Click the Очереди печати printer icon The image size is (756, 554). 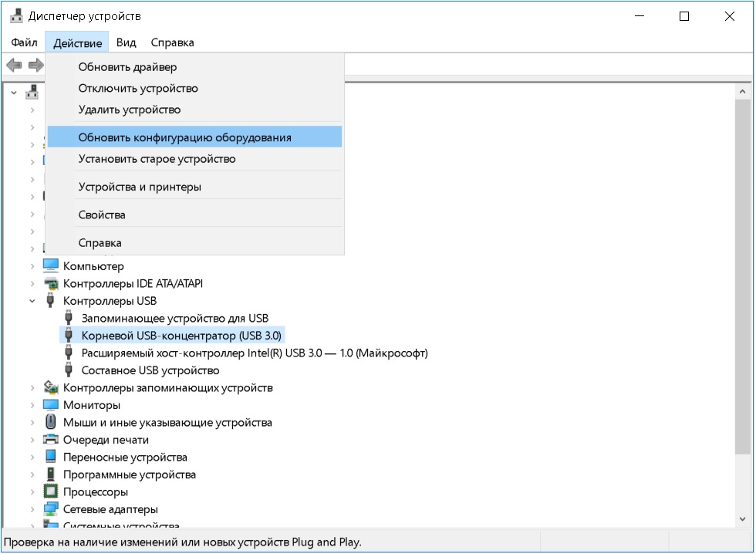51,440
